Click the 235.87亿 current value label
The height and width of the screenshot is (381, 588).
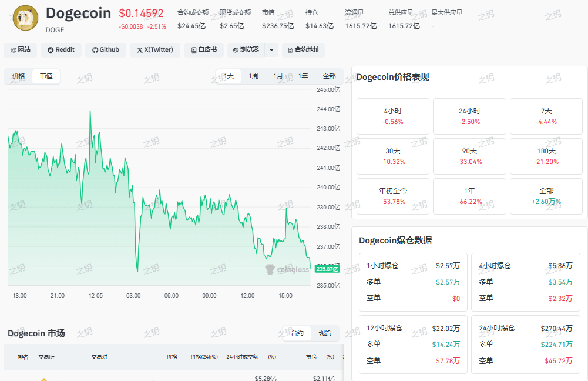327,269
